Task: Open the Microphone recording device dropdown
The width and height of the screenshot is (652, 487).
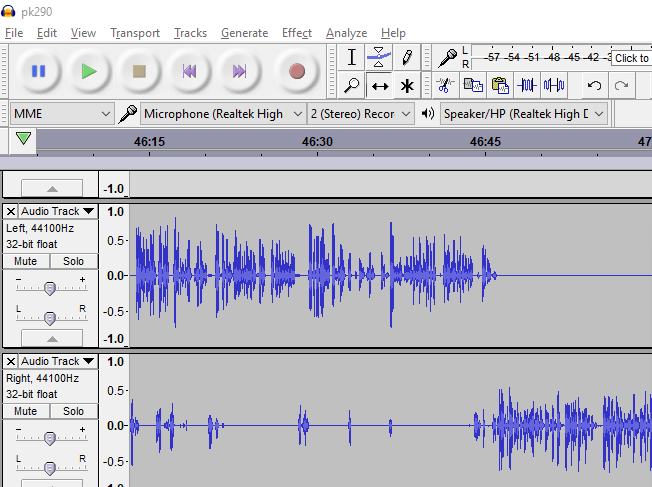Action: coord(222,114)
